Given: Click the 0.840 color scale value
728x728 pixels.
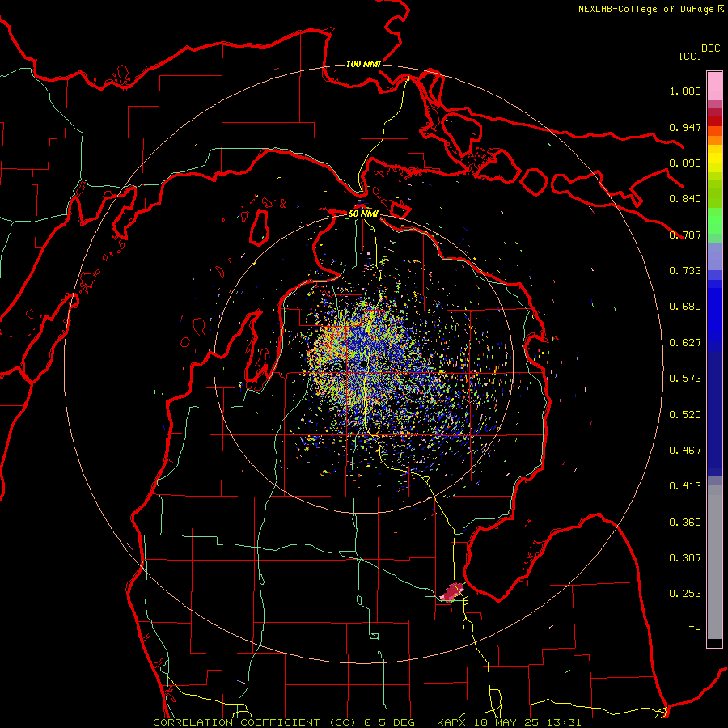Looking at the screenshot, I should click(685, 199).
